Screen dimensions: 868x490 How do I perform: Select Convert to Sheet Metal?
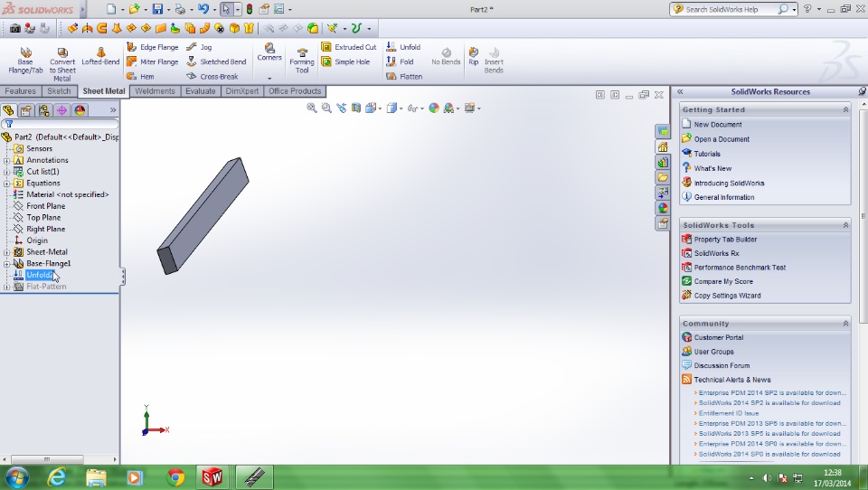point(62,63)
